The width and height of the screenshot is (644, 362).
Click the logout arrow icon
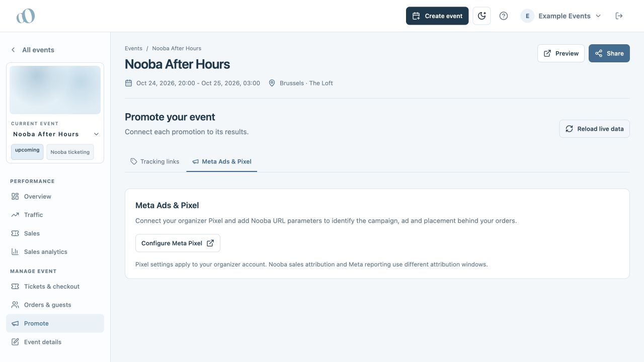pos(619,16)
